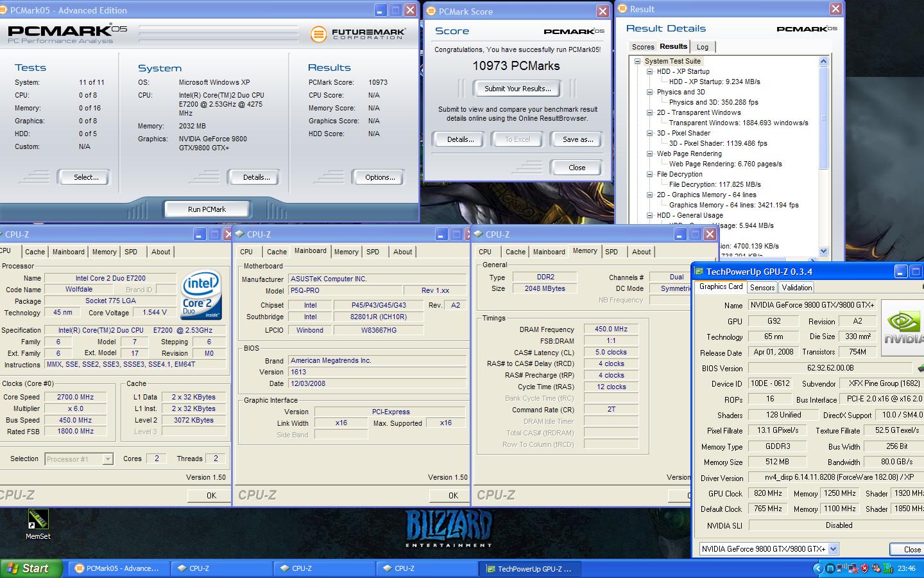Screen dimensions: 924x578
Task: Click the 10973 PCMarks score text
Action: 516,66
